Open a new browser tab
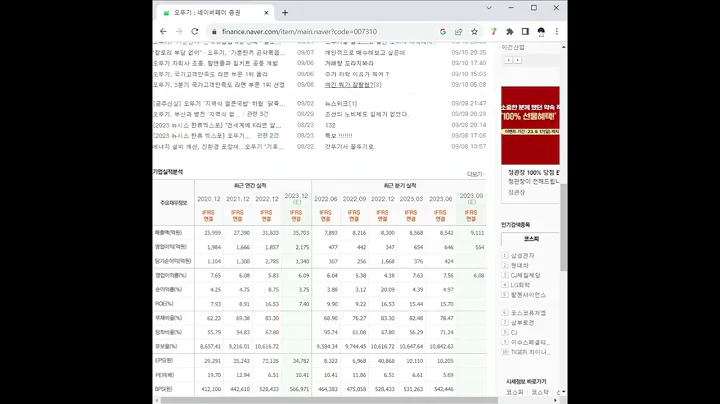 pos(285,13)
